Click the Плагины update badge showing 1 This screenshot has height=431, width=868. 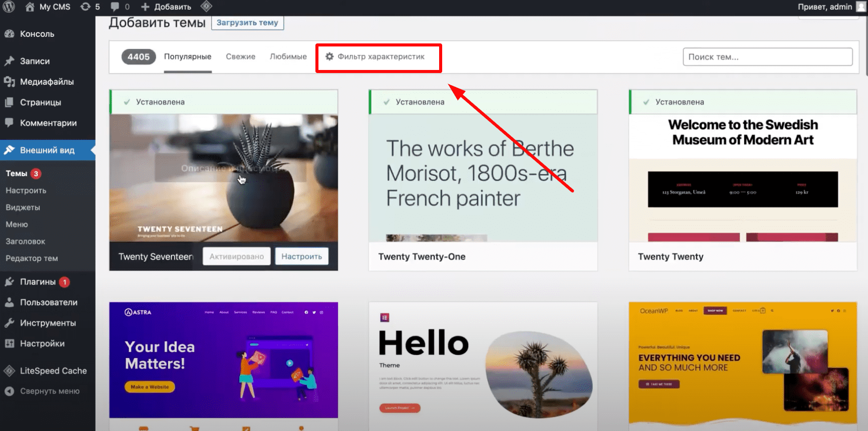(64, 282)
